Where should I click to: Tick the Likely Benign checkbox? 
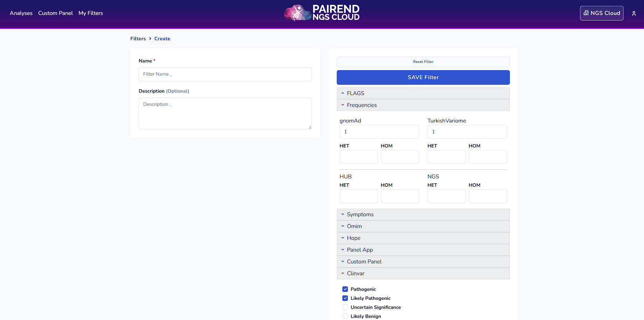[345, 316]
